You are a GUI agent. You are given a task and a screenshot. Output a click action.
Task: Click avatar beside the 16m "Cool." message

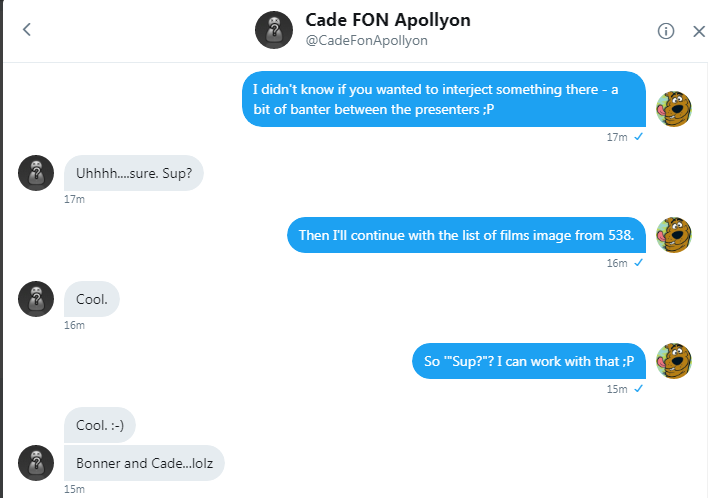click(x=36, y=299)
